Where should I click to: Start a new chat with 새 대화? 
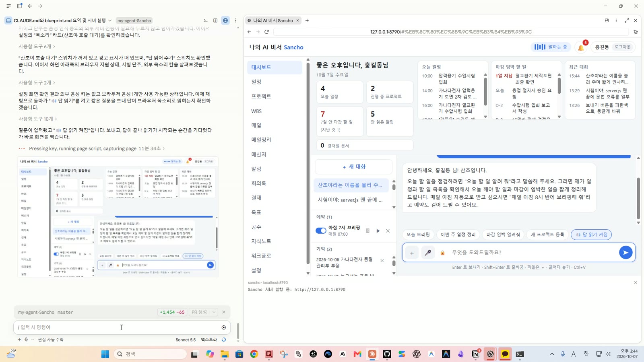tap(354, 167)
